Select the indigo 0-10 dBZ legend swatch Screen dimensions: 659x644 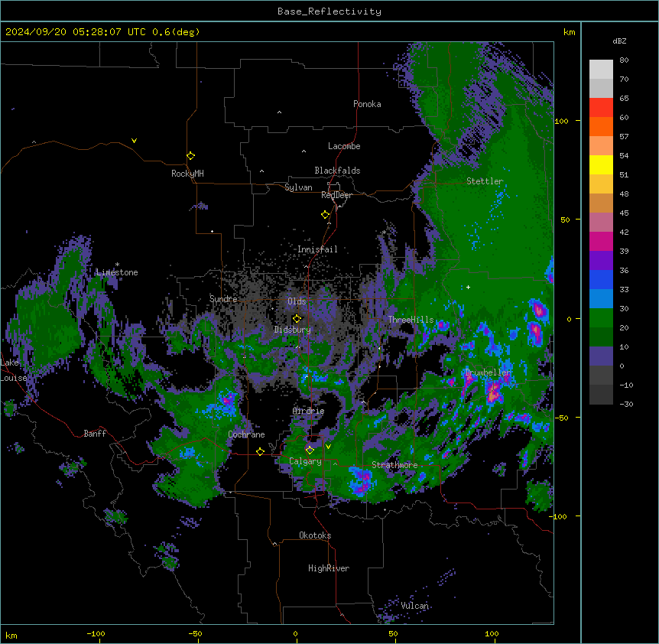tap(601, 356)
